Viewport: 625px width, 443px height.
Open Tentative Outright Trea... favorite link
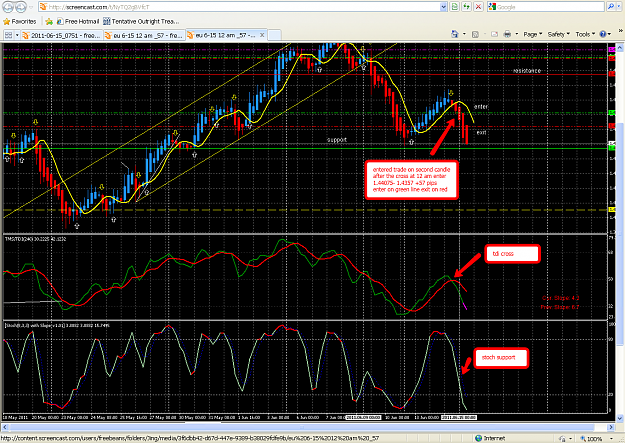[x=141, y=22]
